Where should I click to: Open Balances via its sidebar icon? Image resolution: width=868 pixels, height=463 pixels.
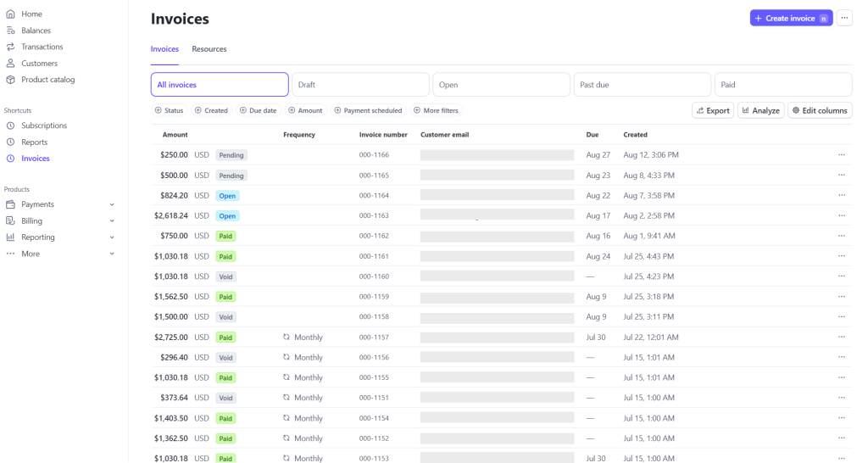click(10, 31)
